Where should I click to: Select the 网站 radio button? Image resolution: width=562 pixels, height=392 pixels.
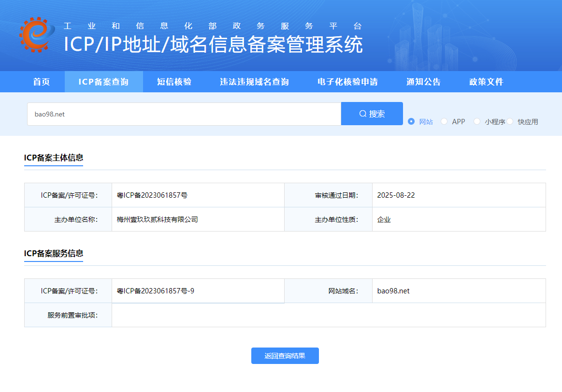tap(411, 122)
